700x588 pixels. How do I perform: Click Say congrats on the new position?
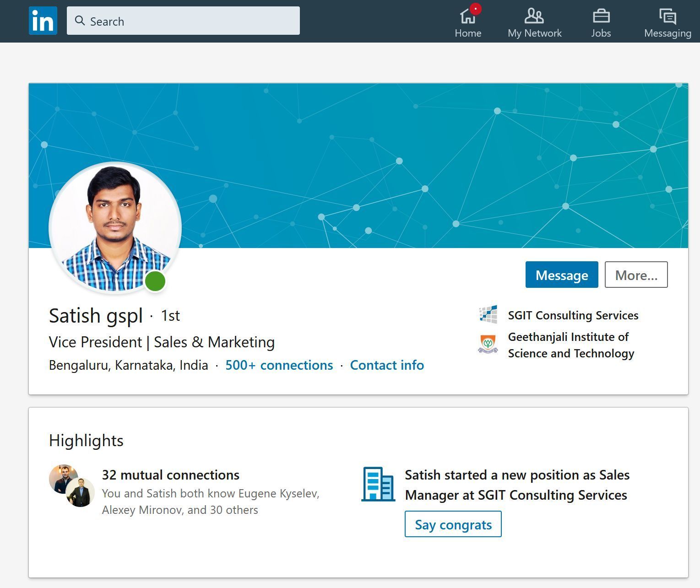coord(452,524)
